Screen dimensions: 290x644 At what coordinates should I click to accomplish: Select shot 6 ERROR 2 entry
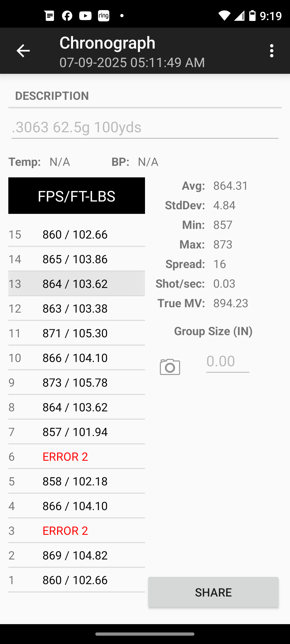click(77, 456)
